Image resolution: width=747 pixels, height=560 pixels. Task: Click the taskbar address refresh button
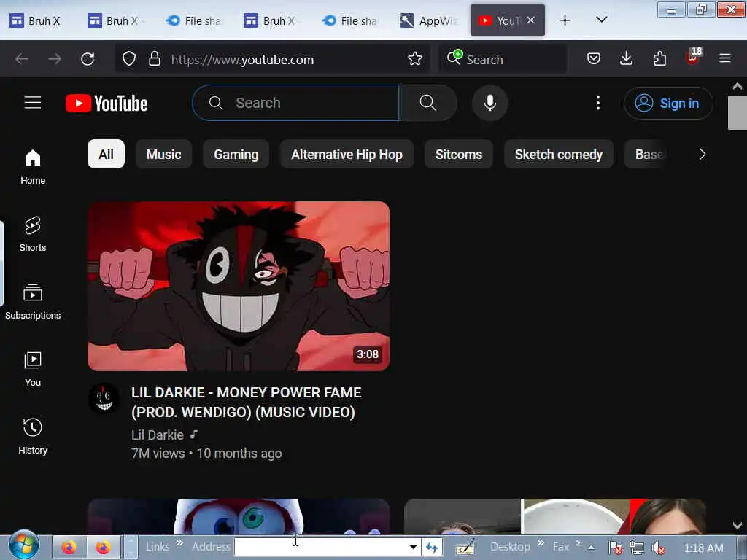(x=432, y=547)
